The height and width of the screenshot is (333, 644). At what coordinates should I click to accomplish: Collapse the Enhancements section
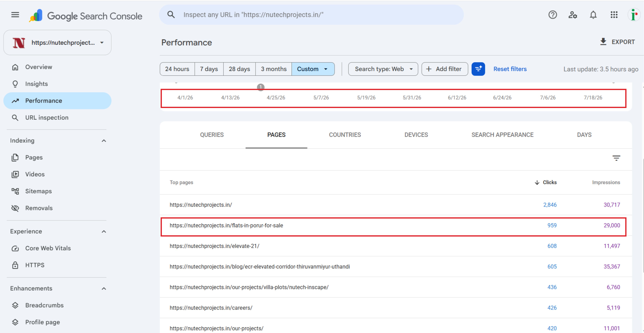tap(104, 289)
